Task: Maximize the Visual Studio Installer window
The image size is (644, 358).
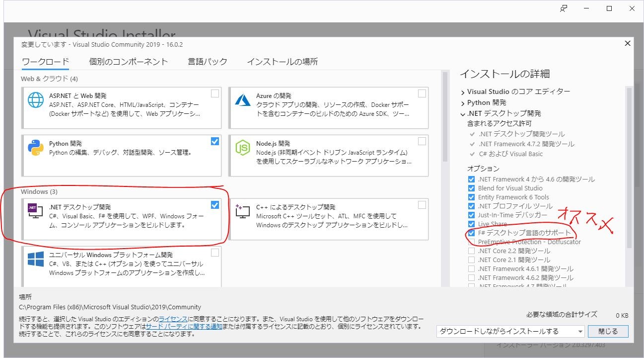Action: pos(609,8)
